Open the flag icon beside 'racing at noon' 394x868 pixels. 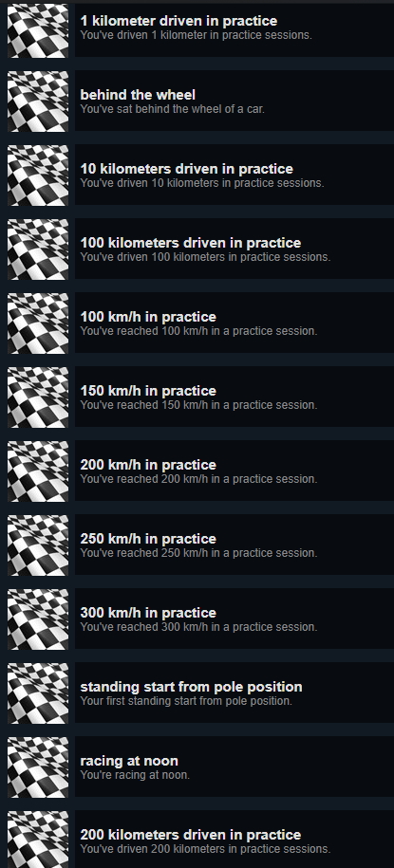coord(38,767)
